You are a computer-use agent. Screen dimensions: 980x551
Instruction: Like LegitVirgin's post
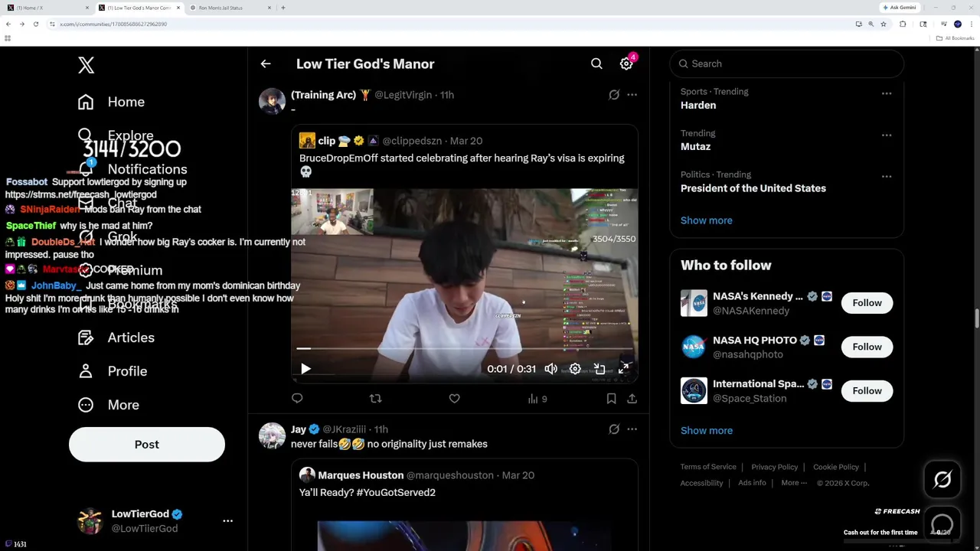pos(454,399)
